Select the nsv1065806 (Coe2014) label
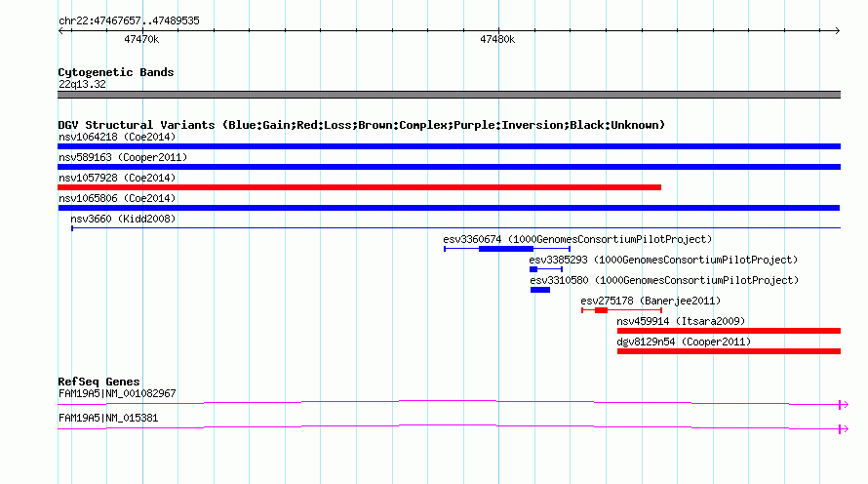 117,198
